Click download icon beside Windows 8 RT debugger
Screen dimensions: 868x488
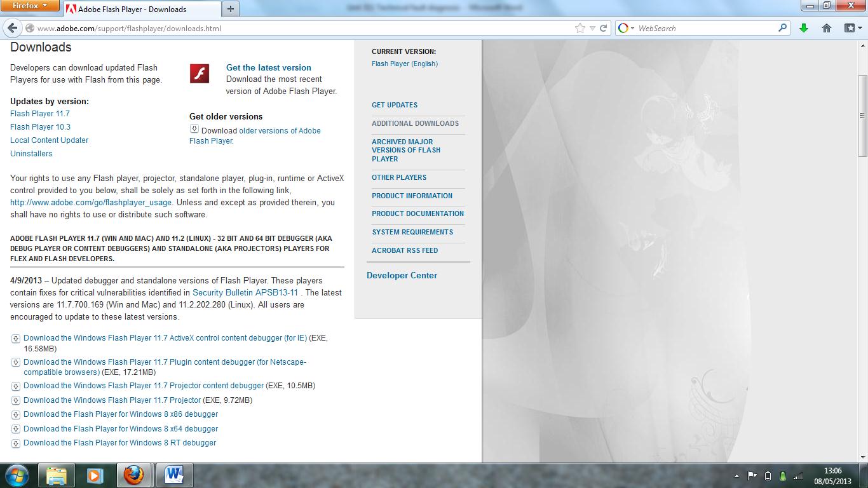pos(16,444)
